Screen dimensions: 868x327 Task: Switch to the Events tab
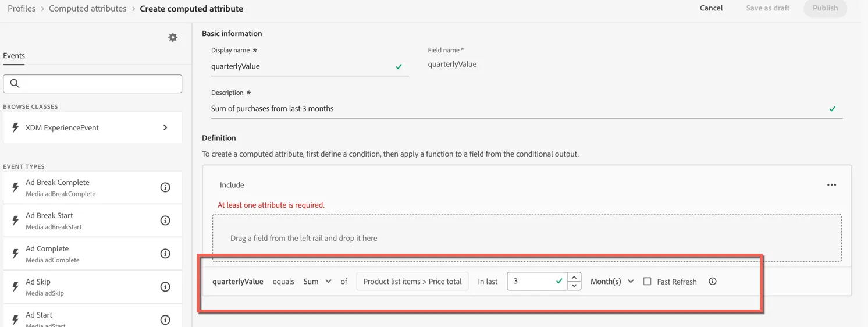coord(14,56)
